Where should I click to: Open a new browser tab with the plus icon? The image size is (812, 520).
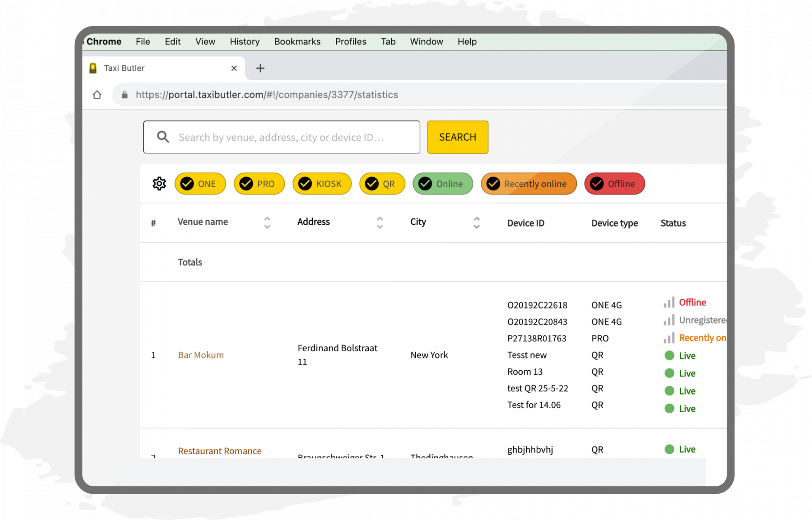[260, 68]
